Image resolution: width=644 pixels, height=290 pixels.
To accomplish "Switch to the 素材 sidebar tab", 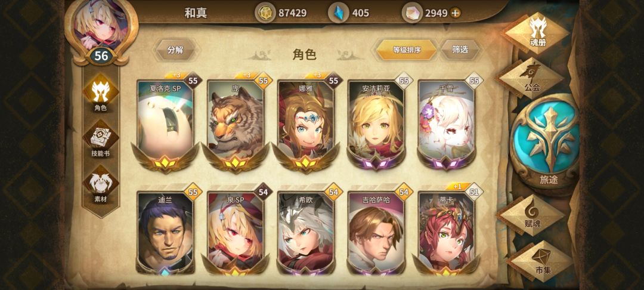I will pos(100,186).
